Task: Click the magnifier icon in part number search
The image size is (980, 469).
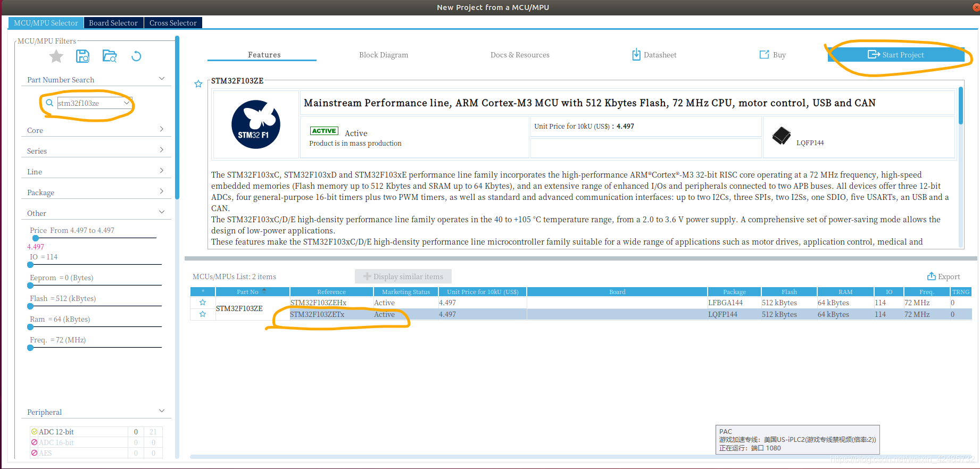Action: pyautogui.click(x=49, y=103)
